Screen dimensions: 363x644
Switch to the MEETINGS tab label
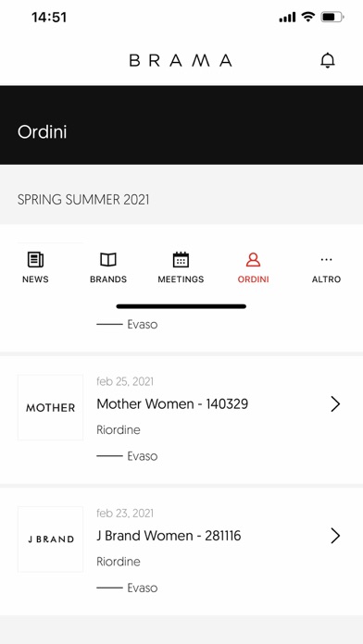(x=181, y=279)
